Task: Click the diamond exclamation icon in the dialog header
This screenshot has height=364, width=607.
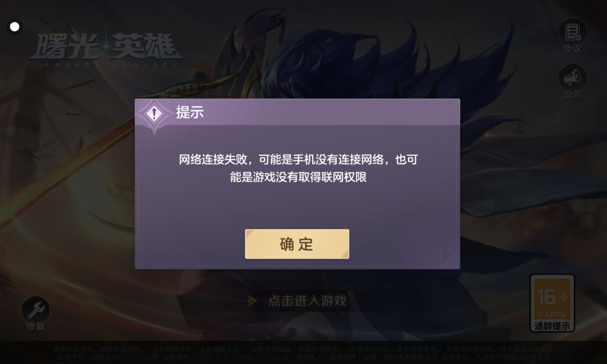Action: [x=154, y=113]
